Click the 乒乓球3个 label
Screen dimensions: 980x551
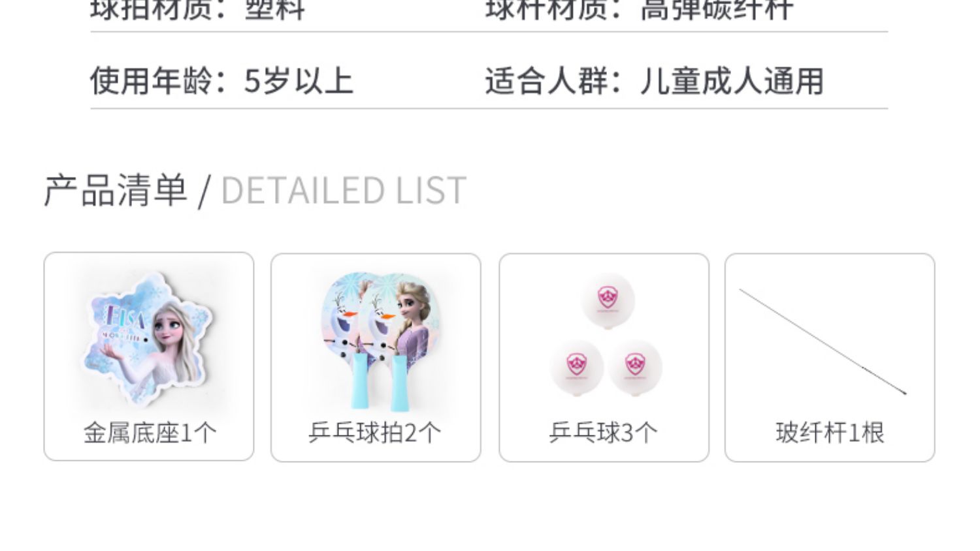[603, 433]
